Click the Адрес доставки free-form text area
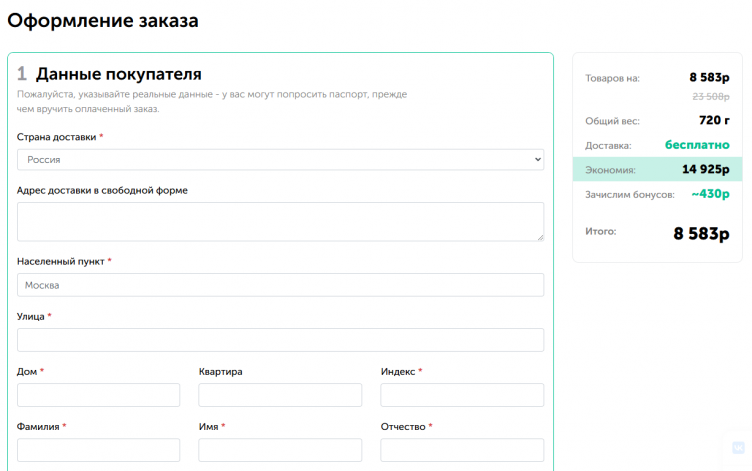Screen dimensions: 752x471 (x=281, y=222)
